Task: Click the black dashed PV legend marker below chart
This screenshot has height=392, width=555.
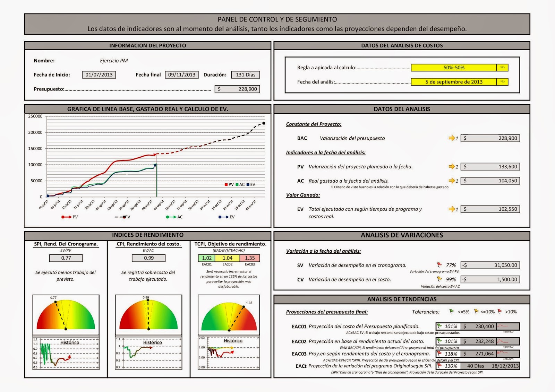Action: (120, 217)
